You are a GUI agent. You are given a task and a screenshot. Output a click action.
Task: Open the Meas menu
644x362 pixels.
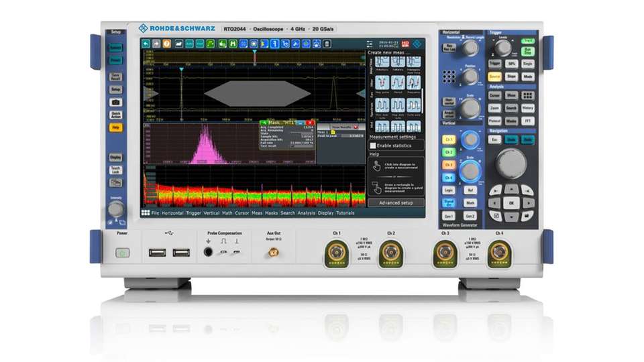click(257, 213)
